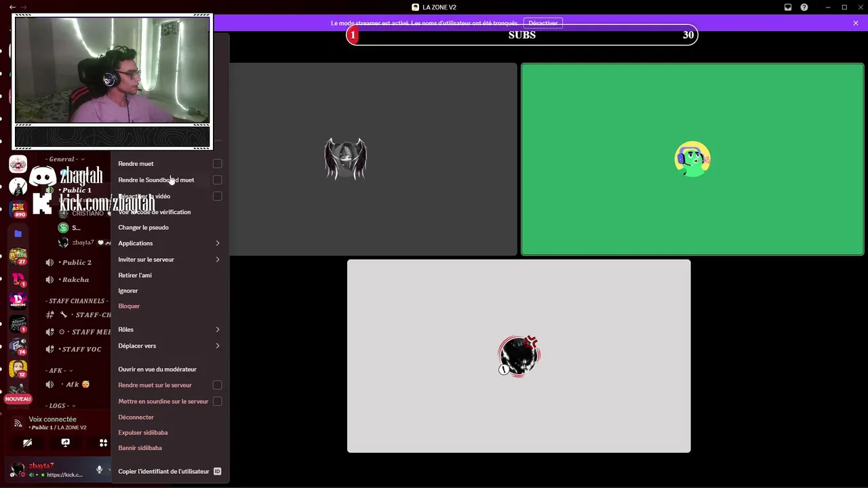Open voice connection details signal icon
The height and width of the screenshot is (488, 868).
coord(18,423)
